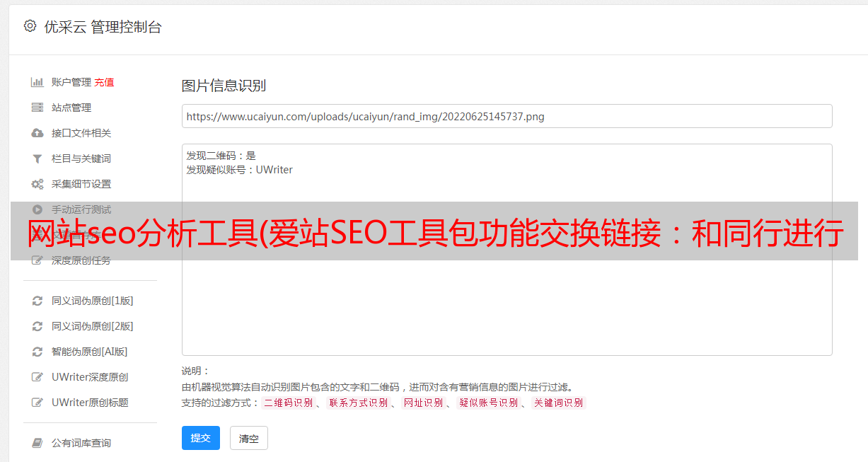Click the book icon beside 公有词库查询
868x462 pixels.
(37, 443)
